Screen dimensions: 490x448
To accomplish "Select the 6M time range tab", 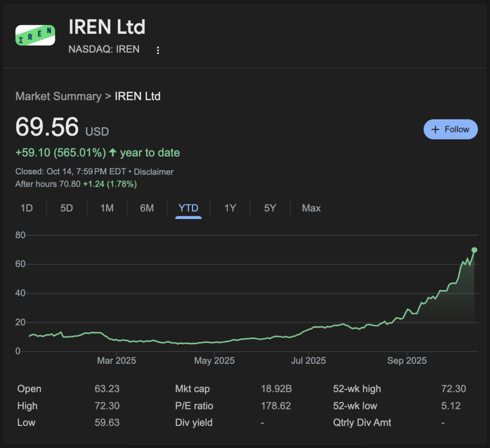I will click(147, 208).
